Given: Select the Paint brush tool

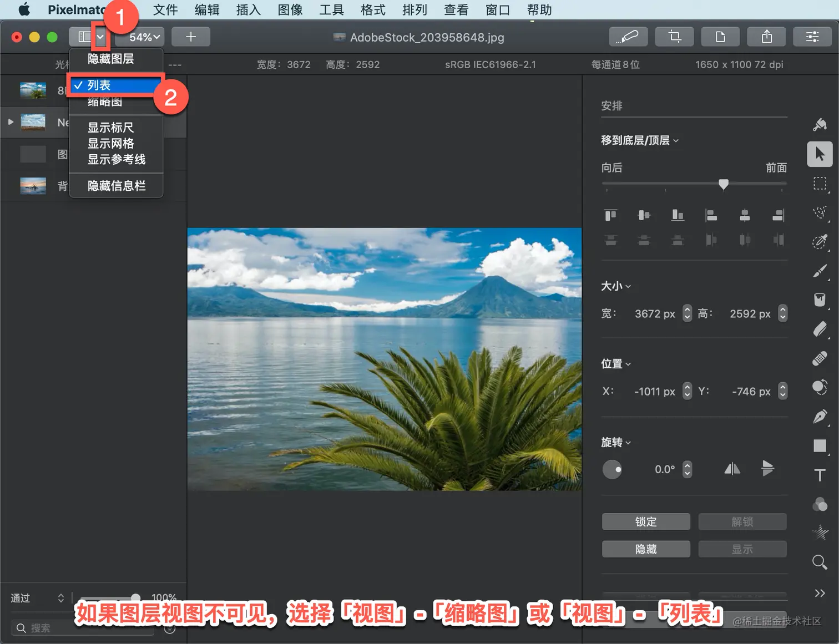Looking at the screenshot, I should (x=820, y=271).
